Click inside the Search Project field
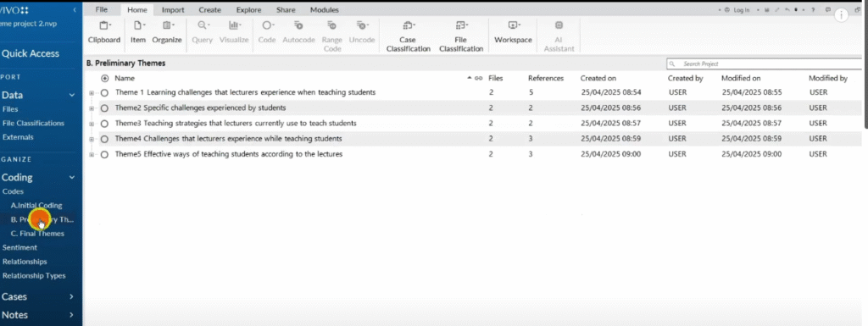 pos(764,64)
